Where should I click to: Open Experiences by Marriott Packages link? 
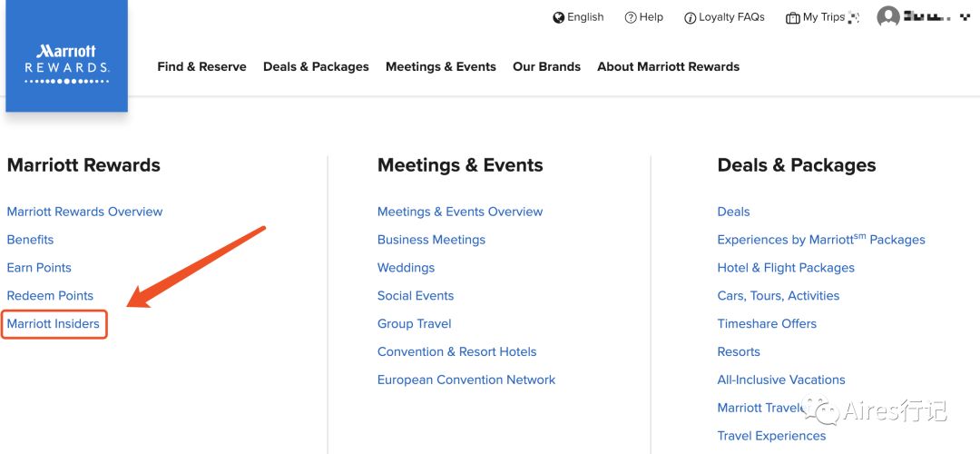(x=821, y=240)
